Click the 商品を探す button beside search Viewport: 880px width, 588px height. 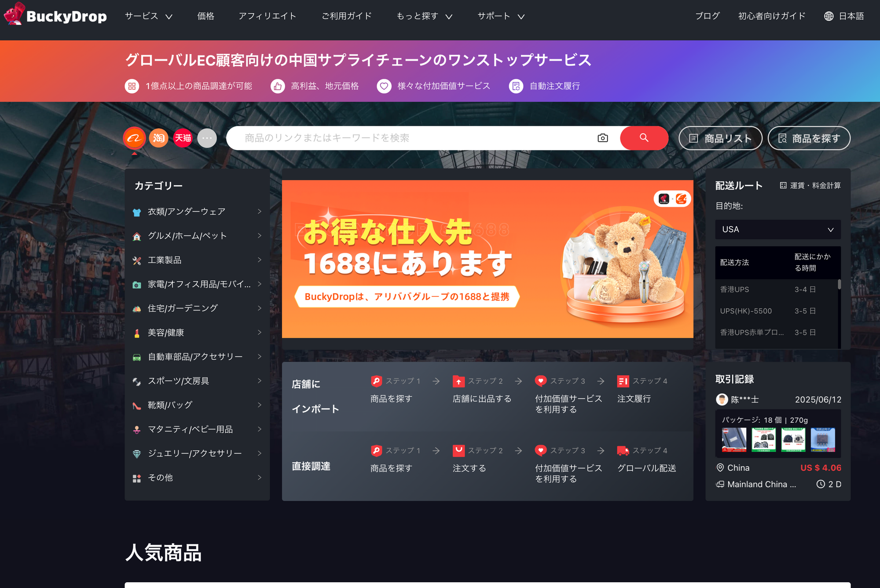tap(809, 139)
